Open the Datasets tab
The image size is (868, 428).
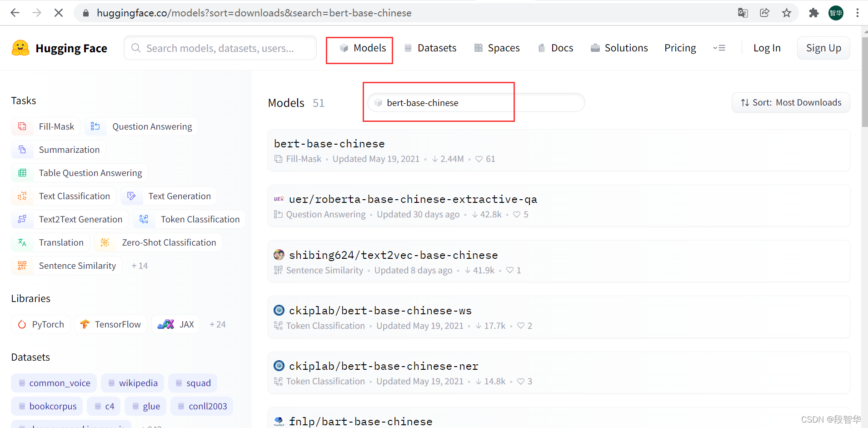[430, 48]
